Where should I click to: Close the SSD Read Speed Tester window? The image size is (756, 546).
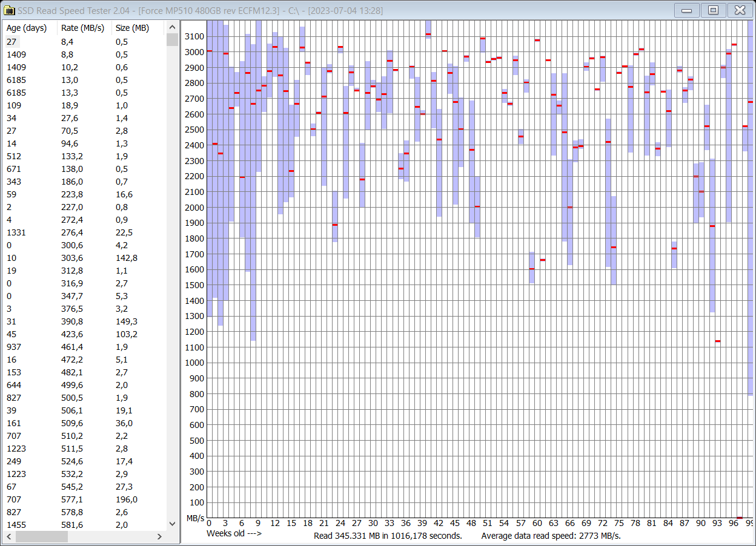tap(740, 10)
